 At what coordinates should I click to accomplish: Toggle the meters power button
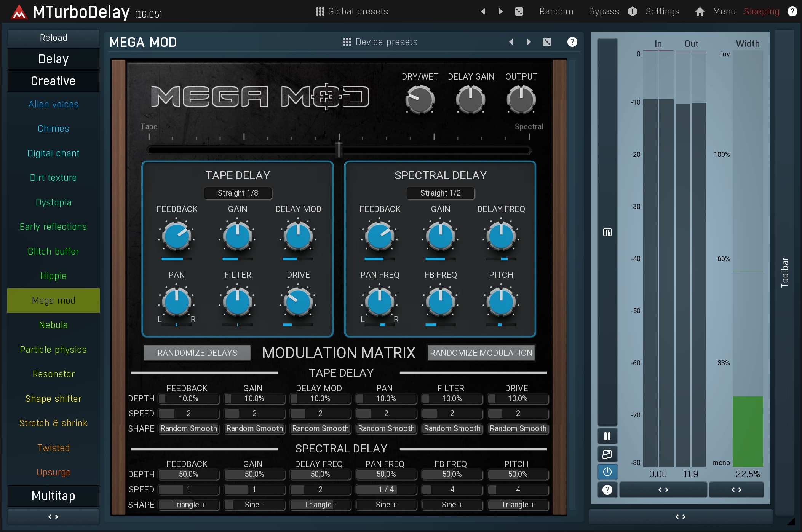point(607,472)
